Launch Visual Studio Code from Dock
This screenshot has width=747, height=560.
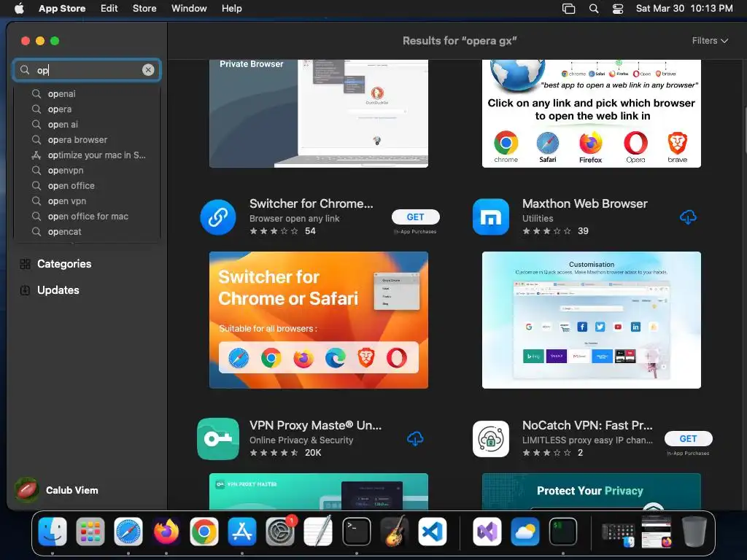click(x=433, y=532)
